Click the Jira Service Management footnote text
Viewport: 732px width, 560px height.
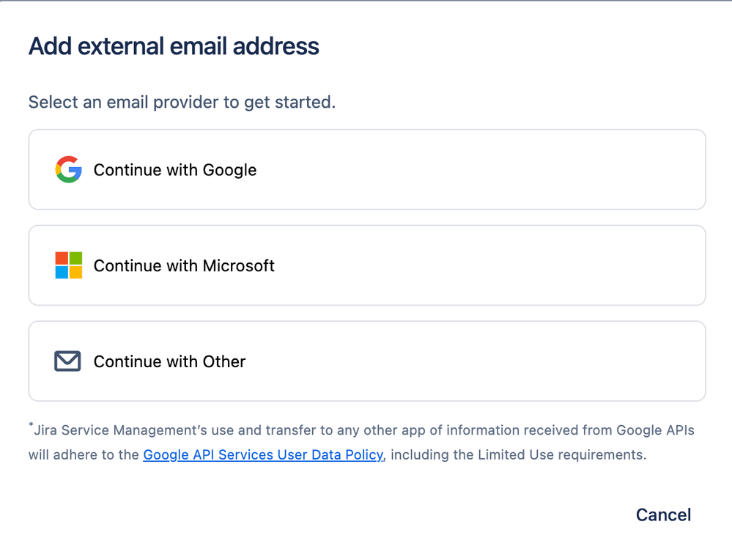(366, 430)
